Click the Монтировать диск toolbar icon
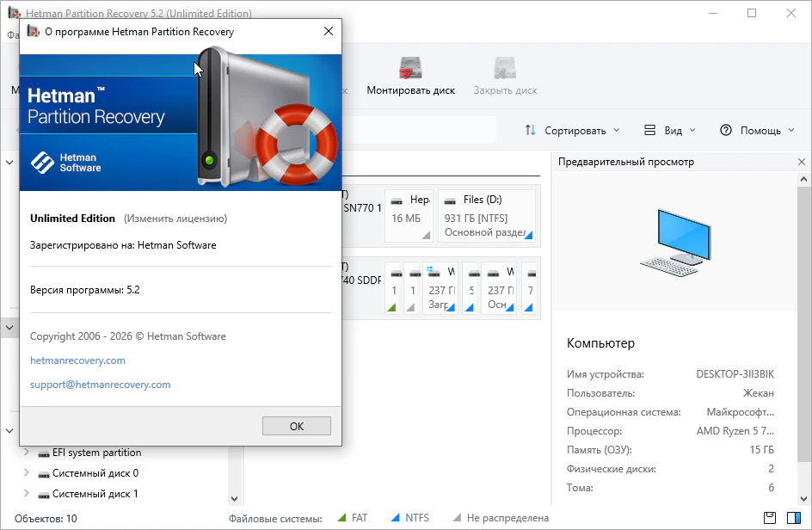Image resolution: width=812 pixels, height=530 pixels. [410, 69]
